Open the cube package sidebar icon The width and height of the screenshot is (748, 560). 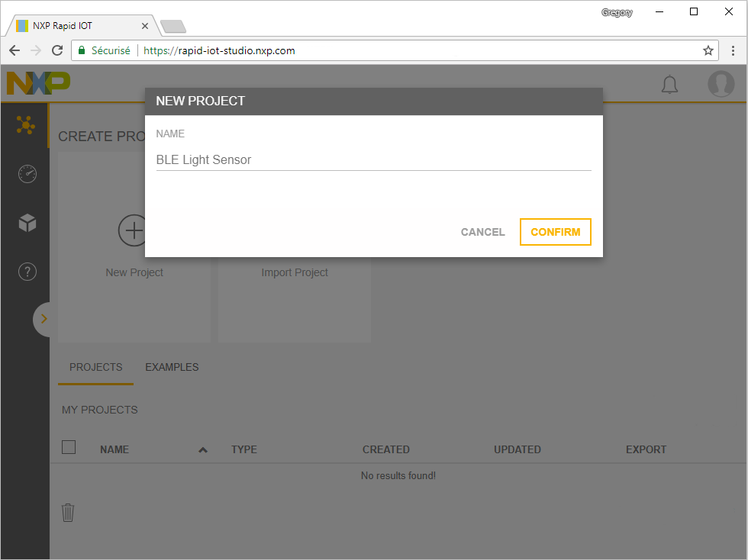27,223
